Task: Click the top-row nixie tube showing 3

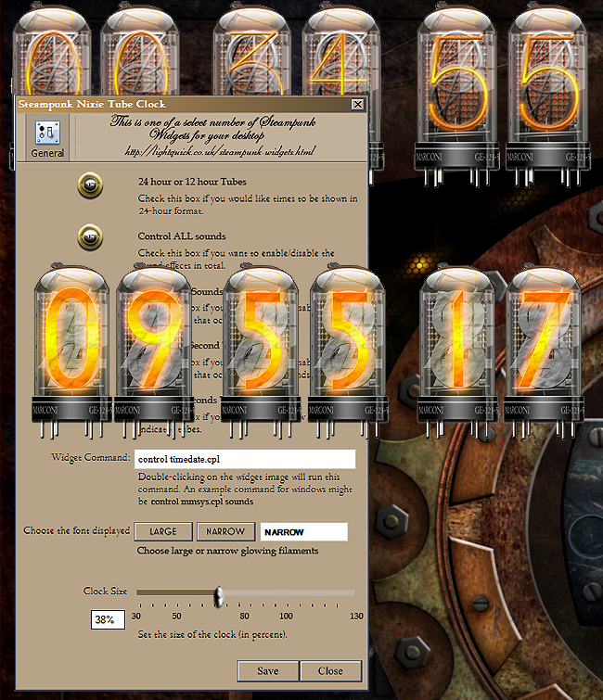Action: tap(252, 51)
